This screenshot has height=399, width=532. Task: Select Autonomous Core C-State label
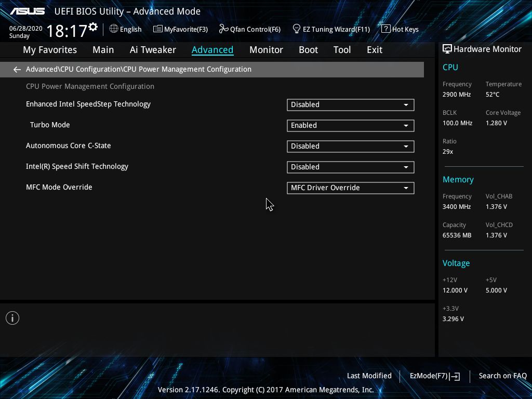[69, 145]
